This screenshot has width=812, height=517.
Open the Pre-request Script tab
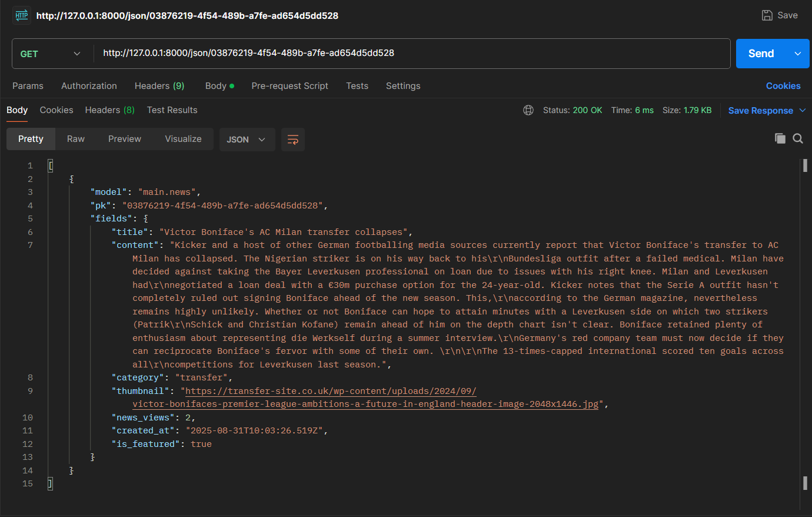pyautogui.click(x=289, y=86)
